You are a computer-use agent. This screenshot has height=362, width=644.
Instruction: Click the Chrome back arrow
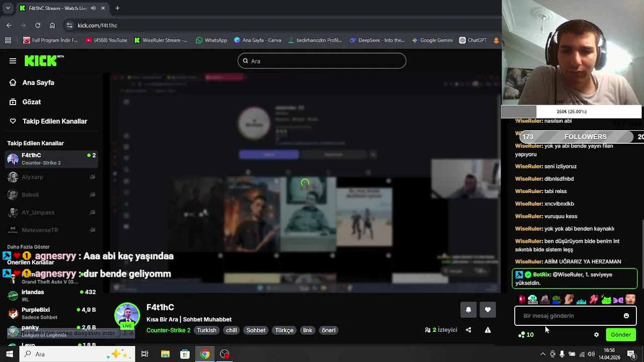point(9,25)
